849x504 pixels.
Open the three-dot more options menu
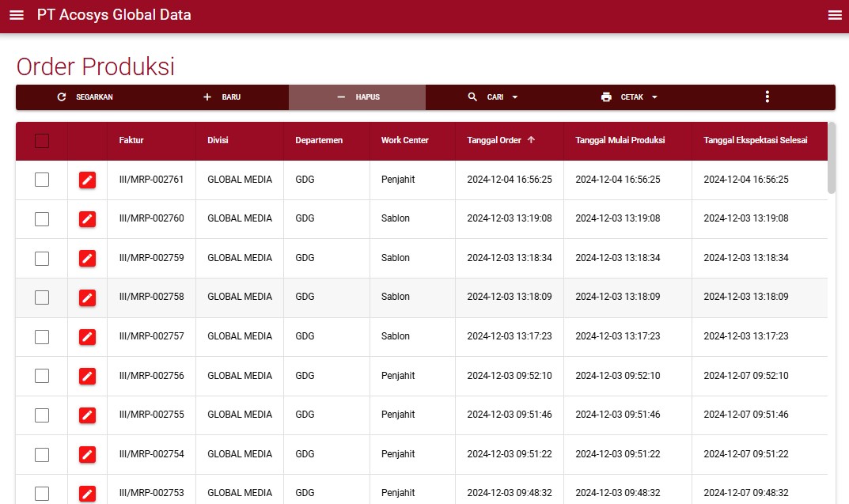pos(767,97)
